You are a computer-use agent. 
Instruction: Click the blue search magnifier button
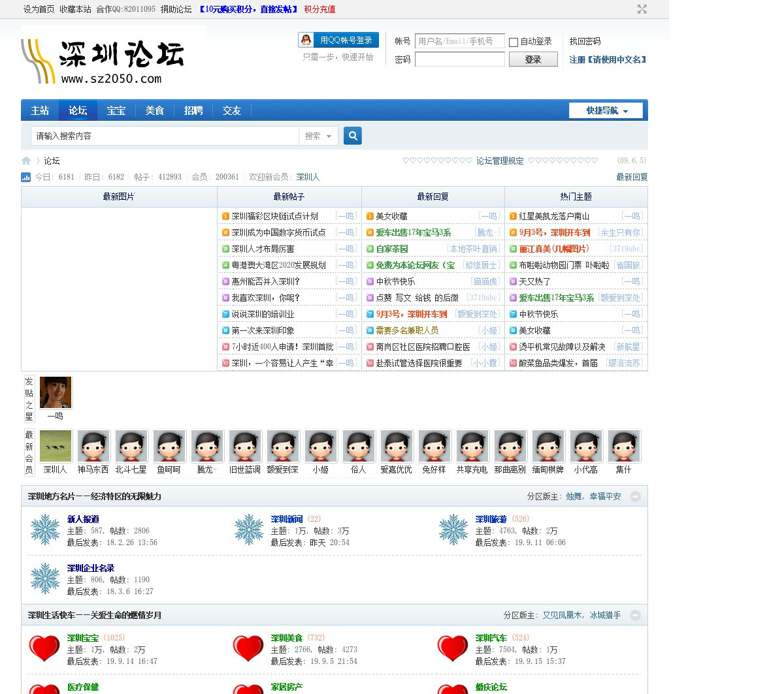[353, 136]
